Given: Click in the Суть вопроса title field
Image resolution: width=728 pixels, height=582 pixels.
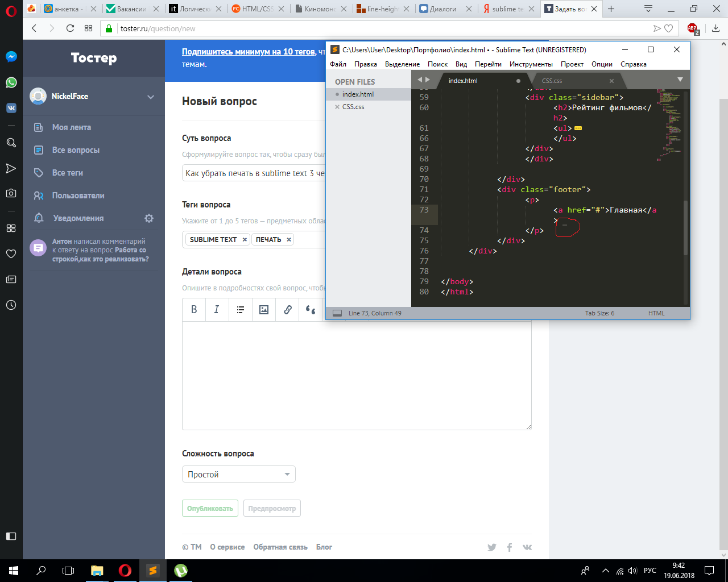Looking at the screenshot, I should tap(253, 173).
